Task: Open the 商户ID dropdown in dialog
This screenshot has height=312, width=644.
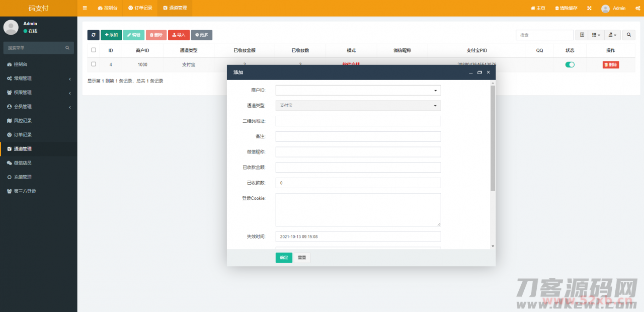Action: click(358, 90)
